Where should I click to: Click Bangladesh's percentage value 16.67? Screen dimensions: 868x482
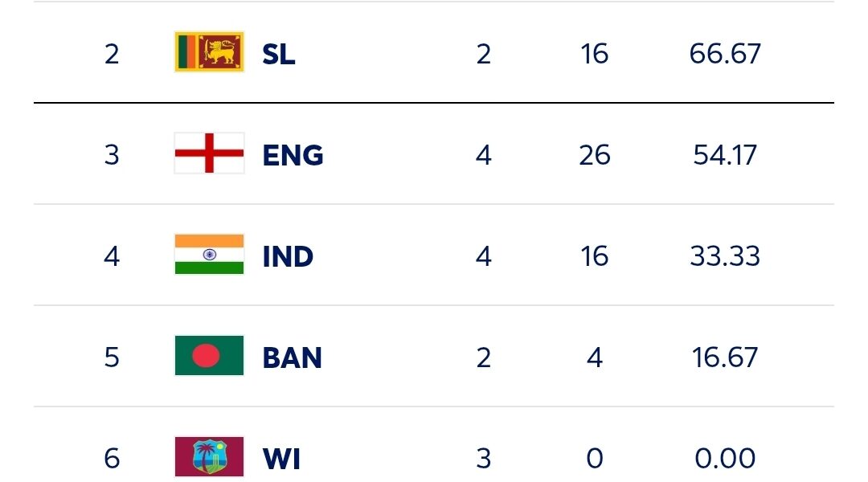[x=725, y=358]
